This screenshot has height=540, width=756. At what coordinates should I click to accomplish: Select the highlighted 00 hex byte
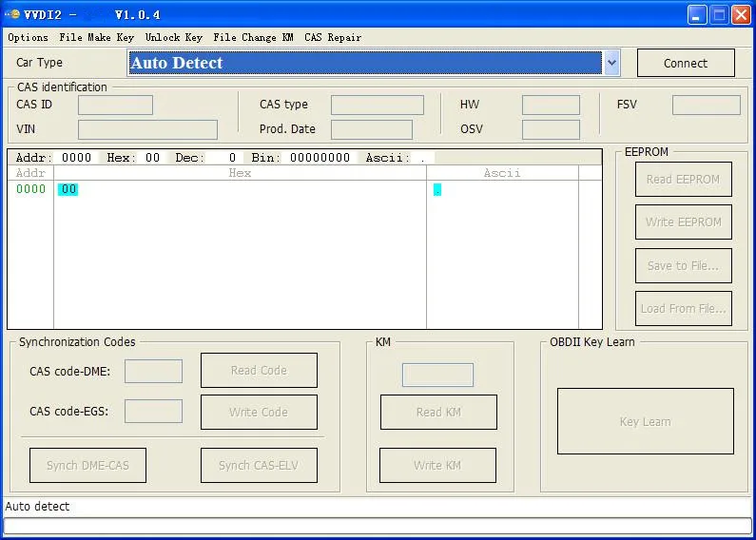pyautogui.click(x=68, y=189)
